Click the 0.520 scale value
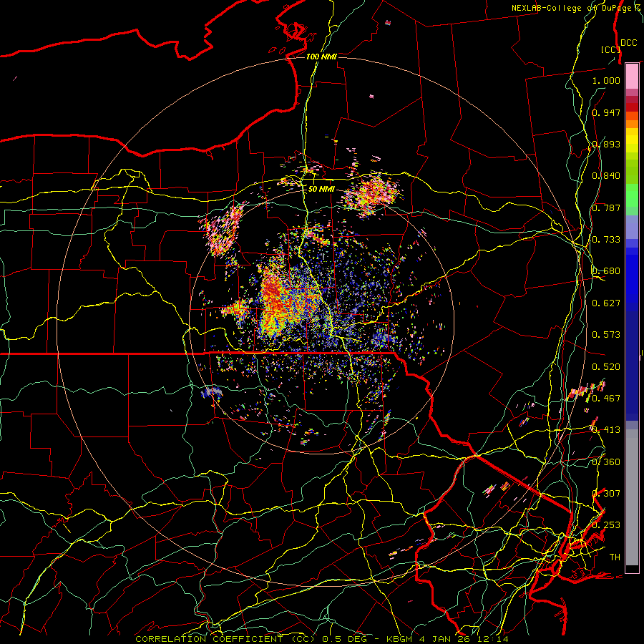This screenshot has width=644, height=644. pos(606,367)
